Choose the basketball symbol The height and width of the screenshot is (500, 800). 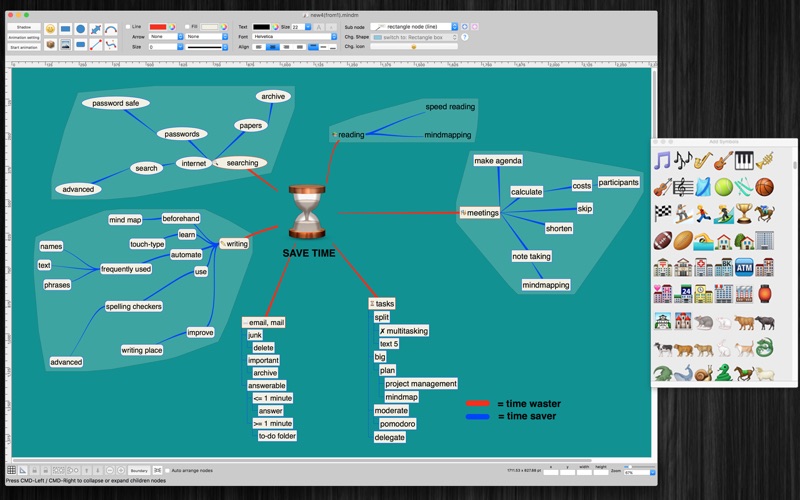(764, 187)
